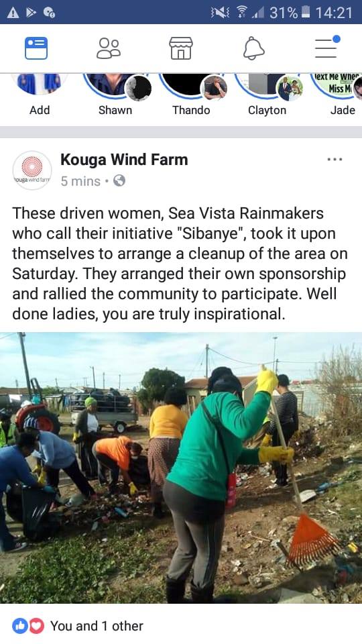The image size is (362, 644).
Task: View Thando's story
Action: (x=191, y=95)
